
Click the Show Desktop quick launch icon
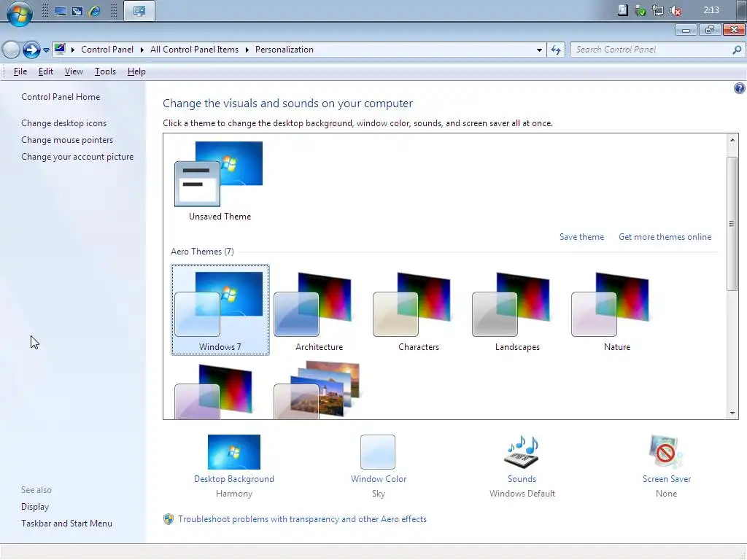click(x=61, y=11)
